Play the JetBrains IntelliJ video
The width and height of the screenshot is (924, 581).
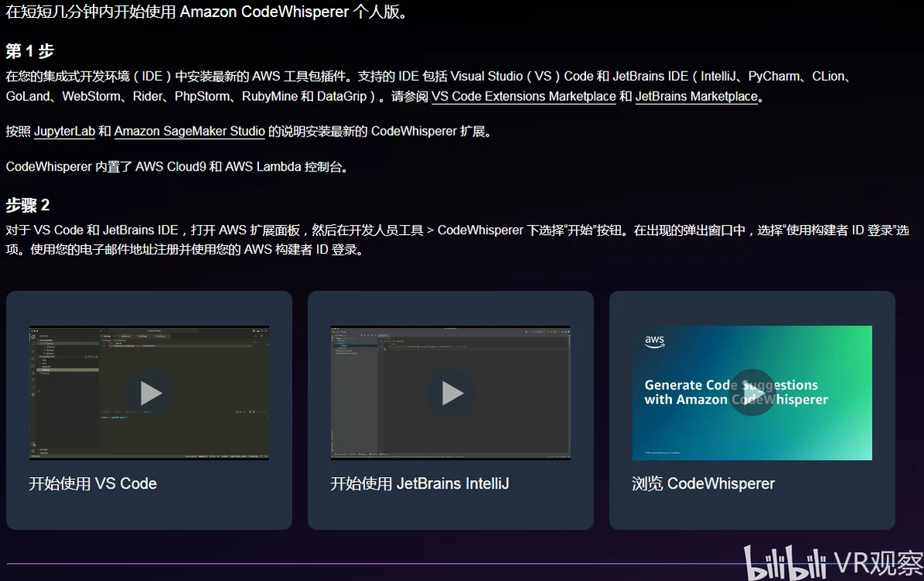click(x=451, y=393)
